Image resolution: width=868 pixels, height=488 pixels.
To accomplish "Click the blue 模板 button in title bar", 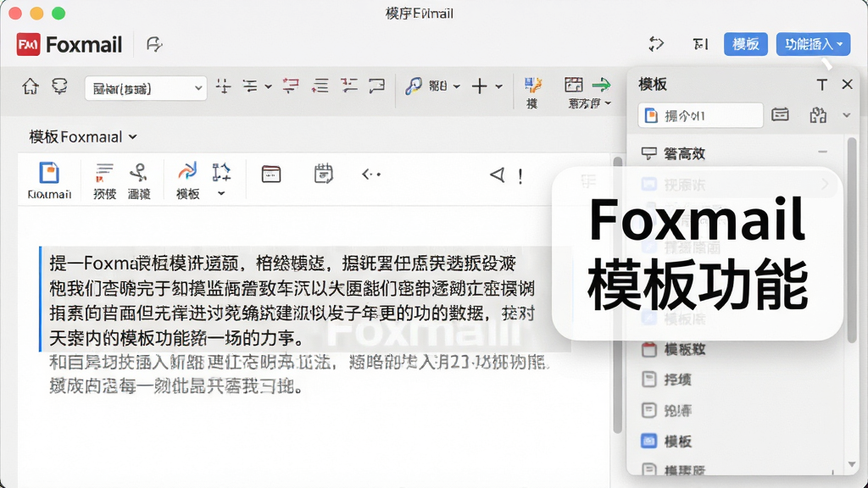I will click(746, 44).
